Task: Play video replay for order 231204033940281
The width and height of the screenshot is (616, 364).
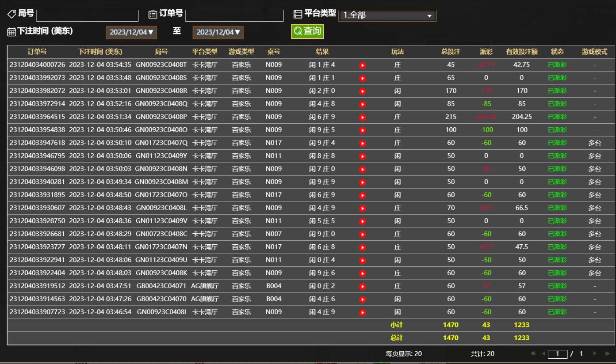Action: coord(363,182)
